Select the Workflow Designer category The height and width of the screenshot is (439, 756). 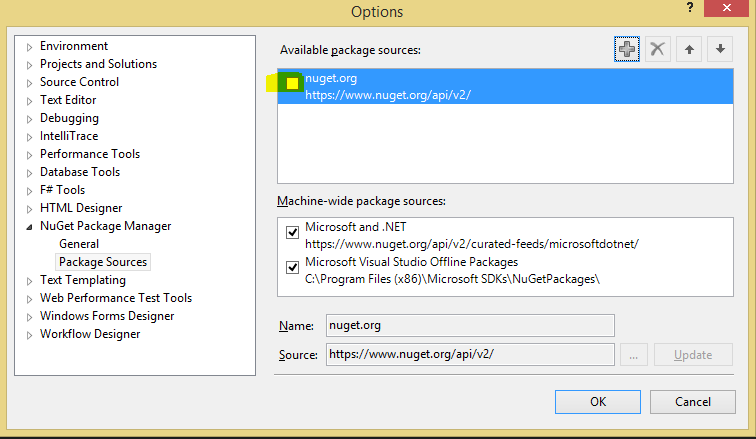[x=90, y=334]
